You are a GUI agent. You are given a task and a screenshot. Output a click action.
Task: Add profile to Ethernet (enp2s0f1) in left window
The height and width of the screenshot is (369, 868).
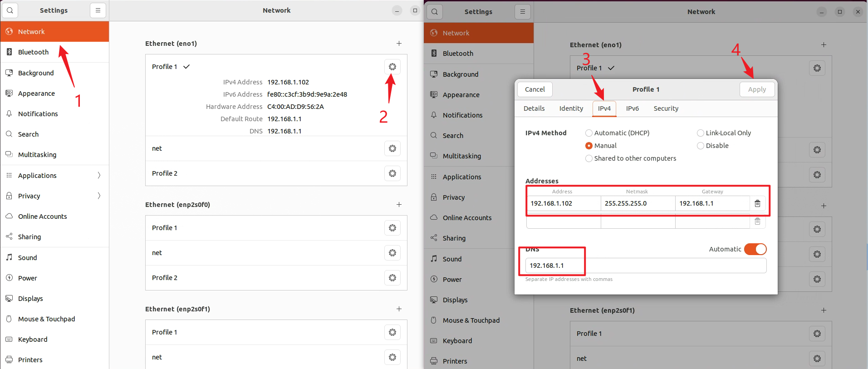(x=399, y=309)
